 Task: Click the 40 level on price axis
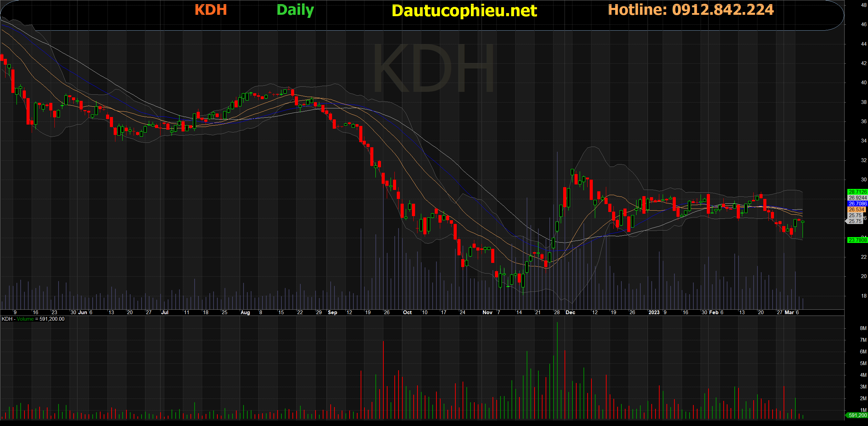click(864, 83)
